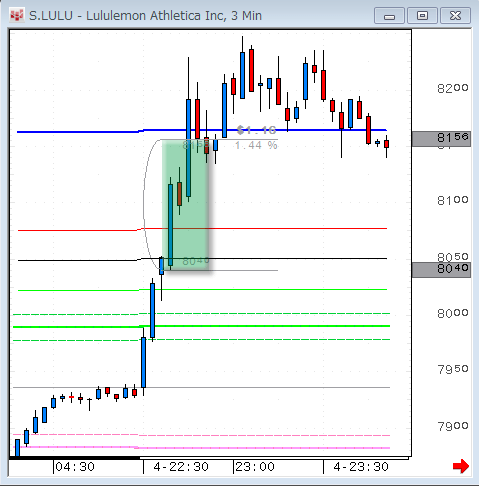Minimize the S.LULU chart window
Screen dimensions: 479x486
coord(389,16)
